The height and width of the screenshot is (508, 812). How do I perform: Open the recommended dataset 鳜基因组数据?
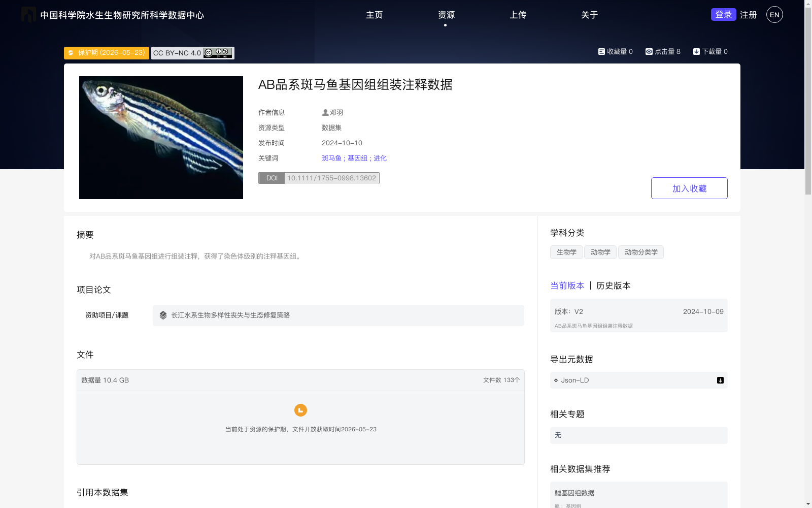pos(574,493)
